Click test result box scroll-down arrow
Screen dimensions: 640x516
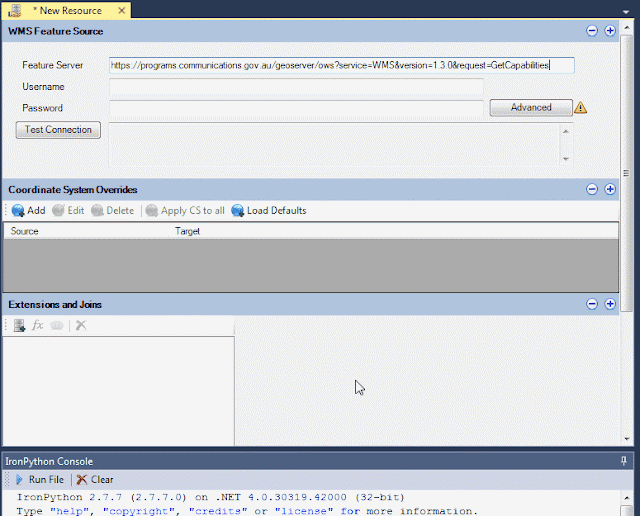click(x=566, y=159)
